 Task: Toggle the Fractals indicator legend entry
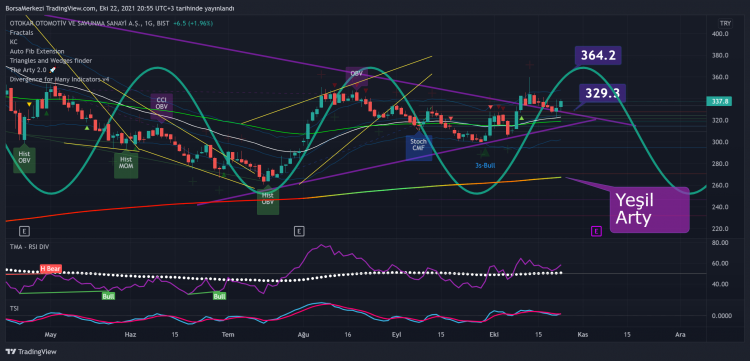click(22, 33)
